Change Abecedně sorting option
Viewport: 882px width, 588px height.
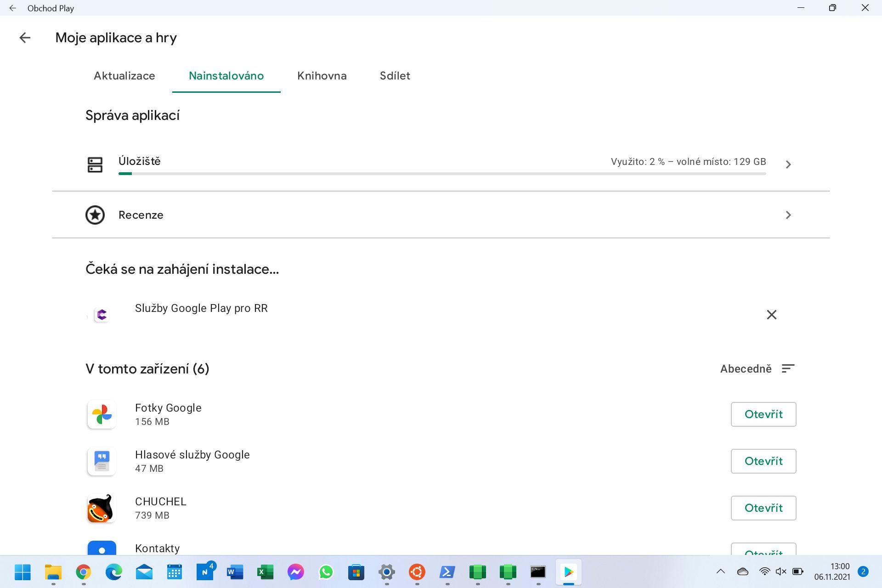tap(746, 369)
